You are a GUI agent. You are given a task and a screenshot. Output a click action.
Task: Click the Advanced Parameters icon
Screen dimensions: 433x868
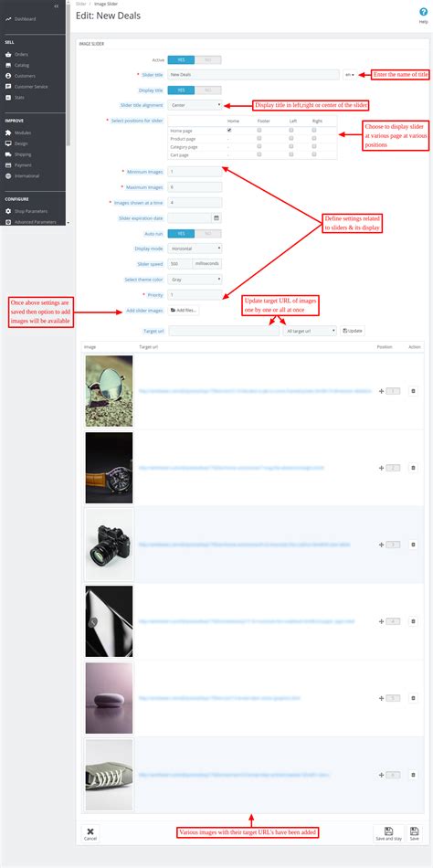point(8,222)
